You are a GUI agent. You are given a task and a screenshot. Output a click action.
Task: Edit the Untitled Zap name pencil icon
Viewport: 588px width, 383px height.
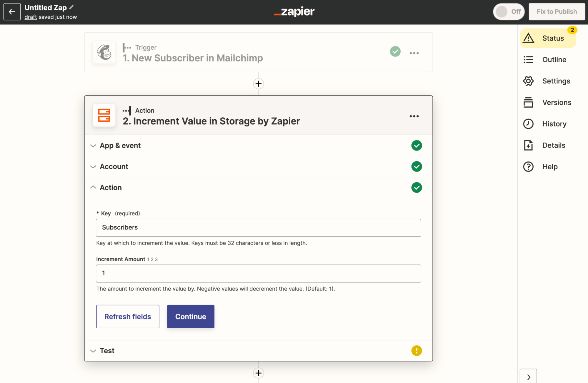click(71, 7)
